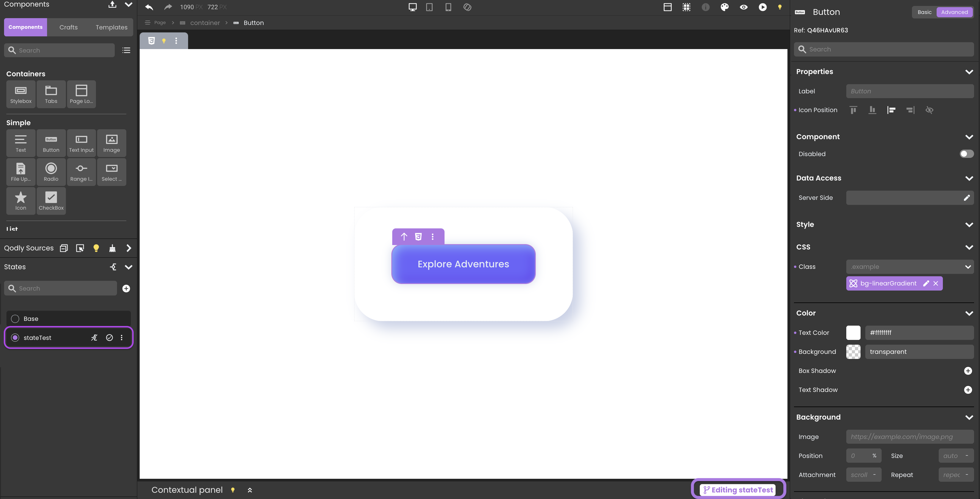Open the Class dropdown

[910, 267]
